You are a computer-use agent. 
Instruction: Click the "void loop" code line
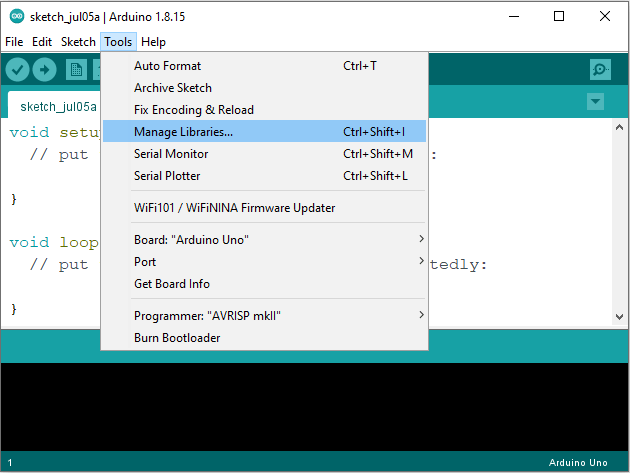54,242
